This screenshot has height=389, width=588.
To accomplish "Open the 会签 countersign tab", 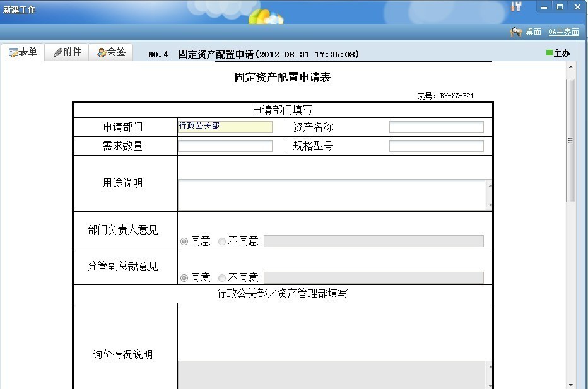I will click(111, 52).
